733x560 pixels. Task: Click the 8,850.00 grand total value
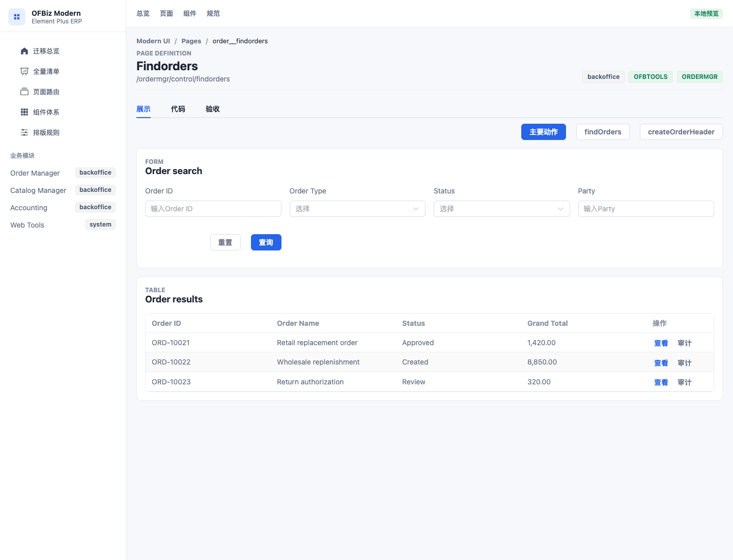tap(542, 362)
